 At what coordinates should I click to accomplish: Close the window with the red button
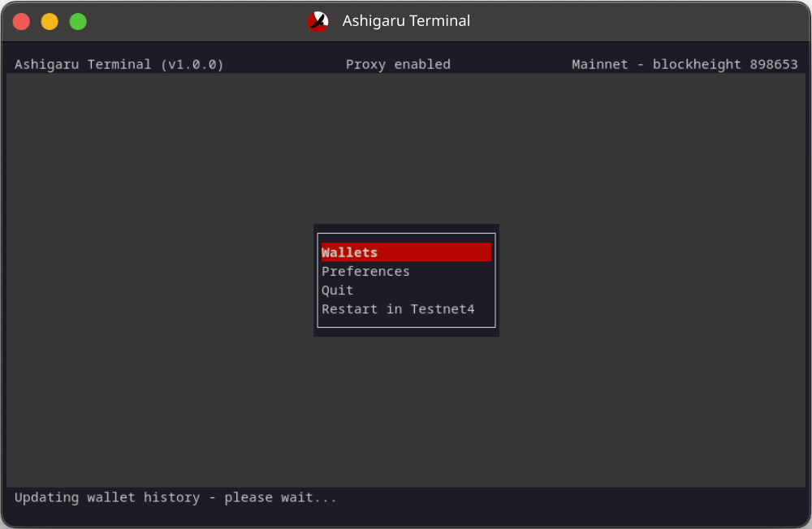[22, 22]
